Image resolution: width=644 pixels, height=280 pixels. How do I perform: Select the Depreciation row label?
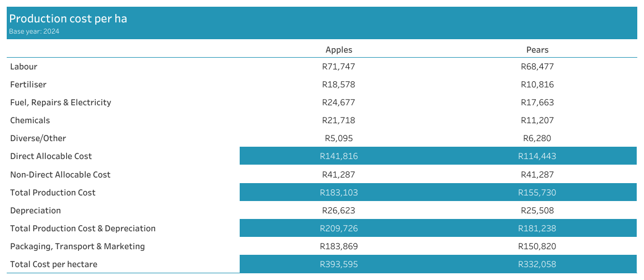[x=35, y=211]
